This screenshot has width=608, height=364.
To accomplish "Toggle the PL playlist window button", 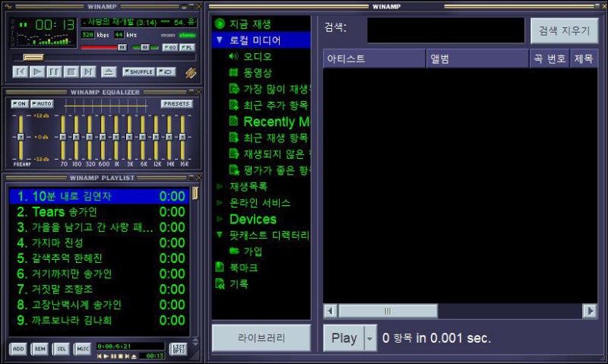I will click(x=187, y=47).
